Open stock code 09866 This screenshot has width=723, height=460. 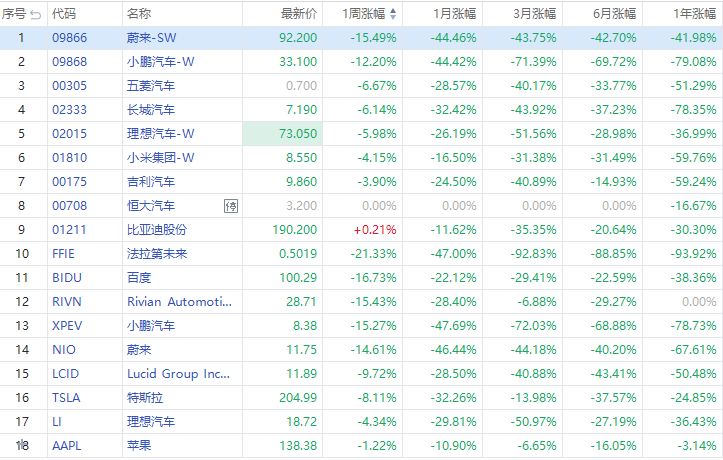(x=69, y=37)
